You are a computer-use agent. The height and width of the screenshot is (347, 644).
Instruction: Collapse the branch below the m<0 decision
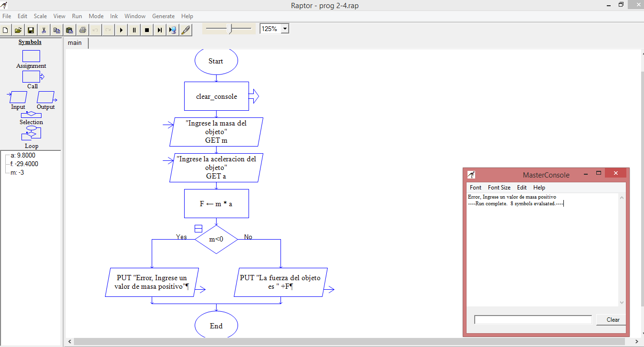coord(198,228)
